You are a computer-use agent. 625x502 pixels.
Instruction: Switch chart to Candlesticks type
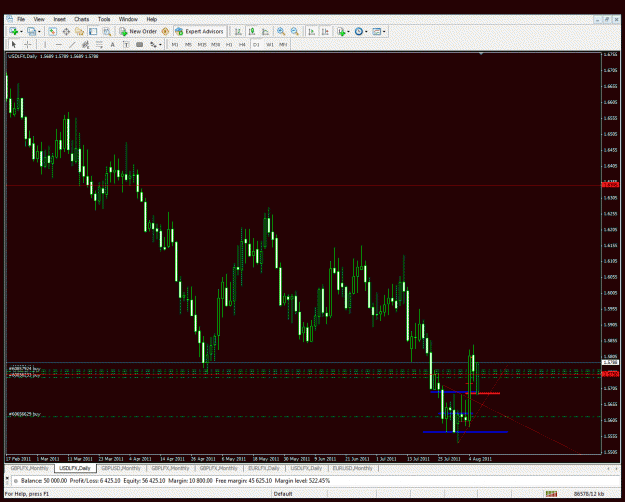[x=252, y=31]
